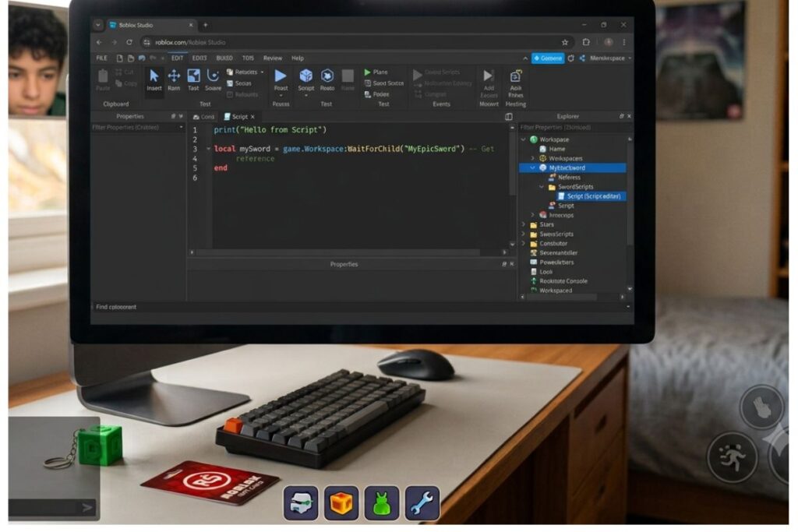Click the Retsoitts ribbon item

242,72
